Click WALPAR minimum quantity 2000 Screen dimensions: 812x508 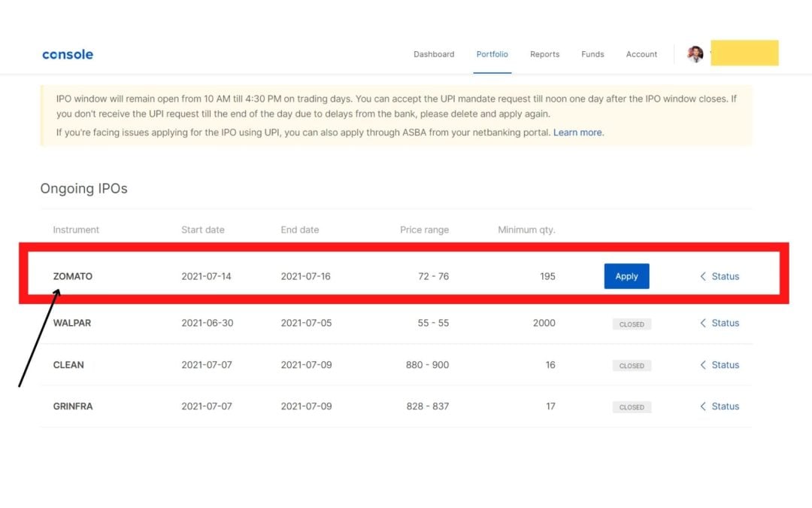pyautogui.click(x=544, y=323)
